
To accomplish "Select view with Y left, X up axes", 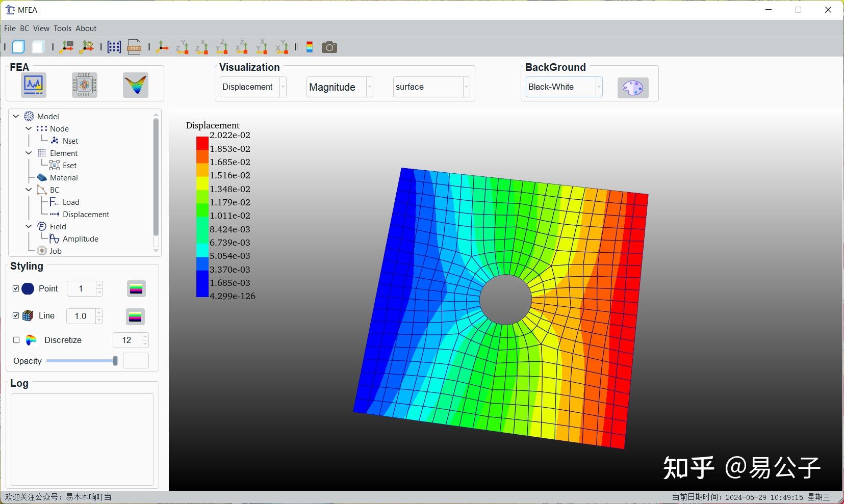I will pos(262,47).
